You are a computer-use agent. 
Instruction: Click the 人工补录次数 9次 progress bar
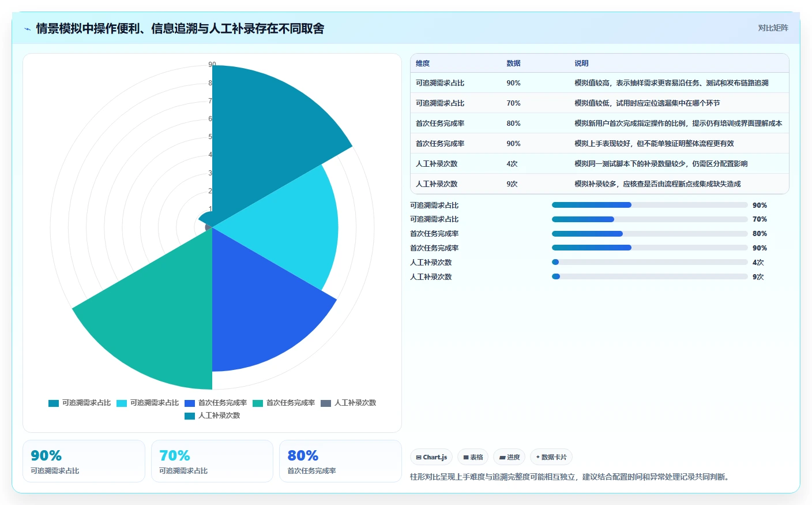(x=649, y=276)
